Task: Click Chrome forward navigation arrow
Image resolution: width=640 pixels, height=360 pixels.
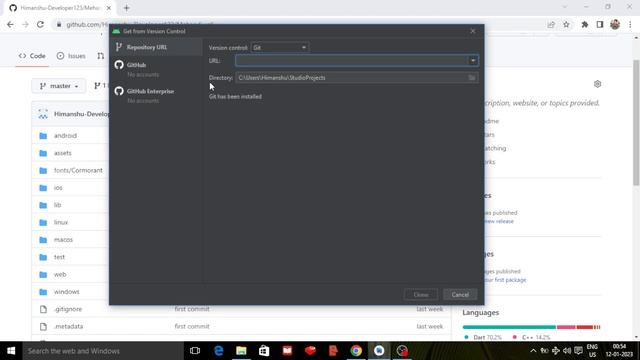Action: 25,24
